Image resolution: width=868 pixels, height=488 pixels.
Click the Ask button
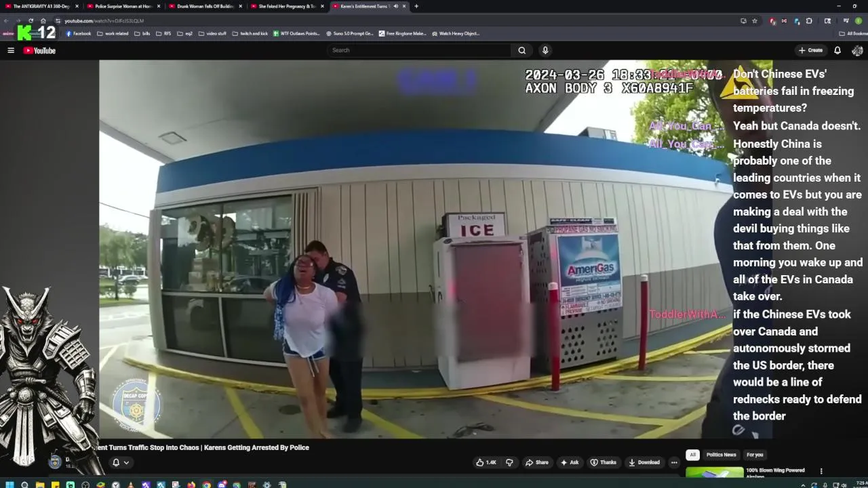point(570,462)
